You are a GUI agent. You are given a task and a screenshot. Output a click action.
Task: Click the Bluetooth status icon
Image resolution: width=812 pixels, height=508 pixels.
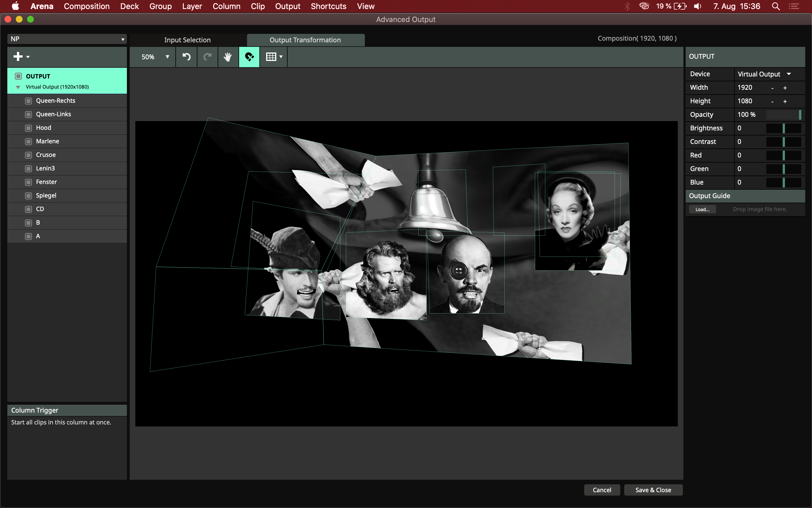click(627, 6)
